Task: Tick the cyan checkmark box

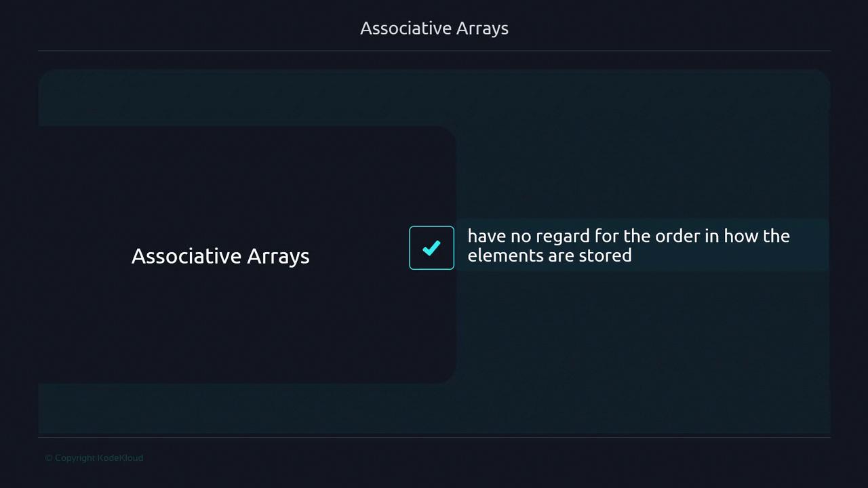Action: click(431, 248)
